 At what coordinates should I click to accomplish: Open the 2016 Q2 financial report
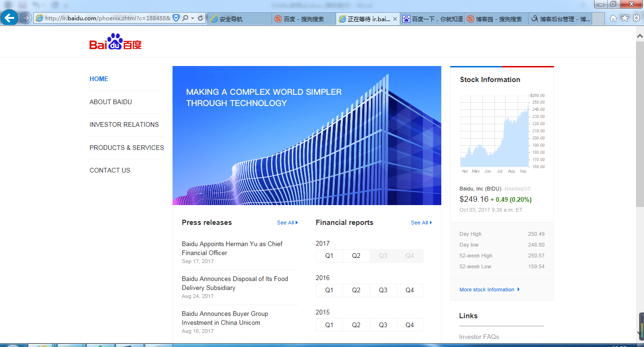[x=356, y=290]
